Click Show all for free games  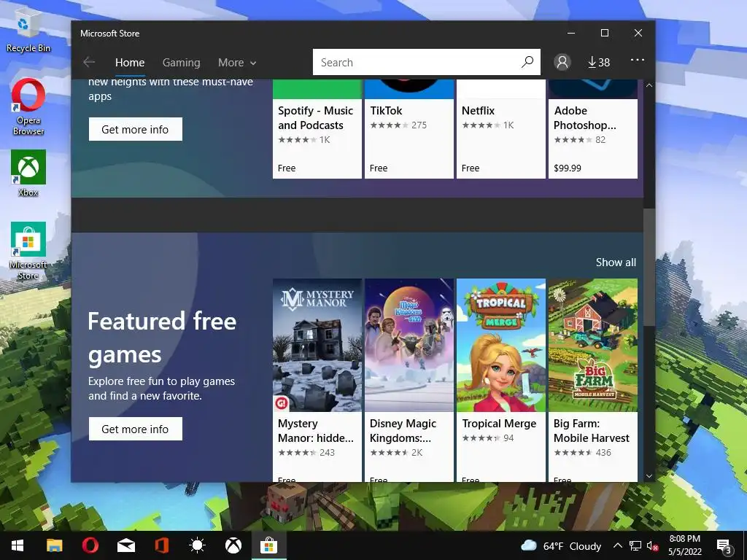click(x=616, y=262)
